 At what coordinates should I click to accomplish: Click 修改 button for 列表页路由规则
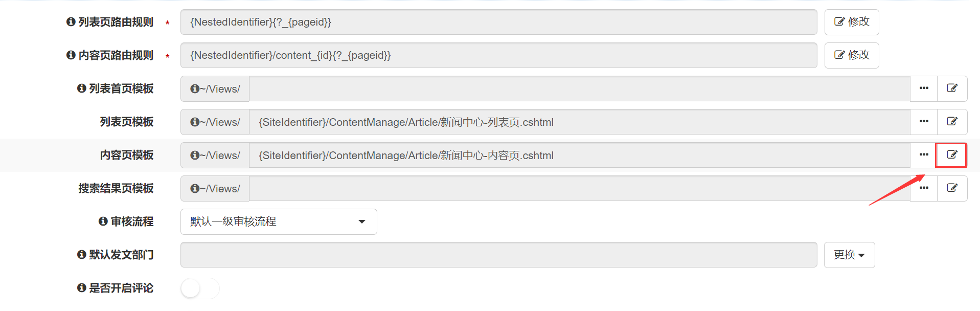[851, 22]
